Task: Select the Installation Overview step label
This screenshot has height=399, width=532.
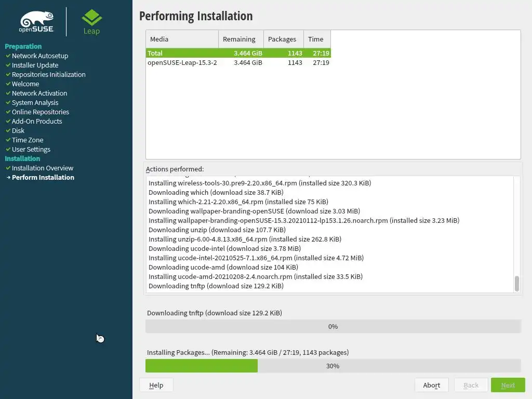Action: (x=43, y=168)
